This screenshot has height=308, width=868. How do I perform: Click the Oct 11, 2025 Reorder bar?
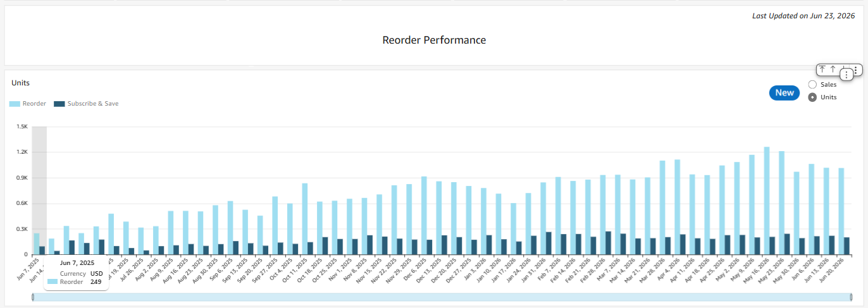tap(305, 219)
